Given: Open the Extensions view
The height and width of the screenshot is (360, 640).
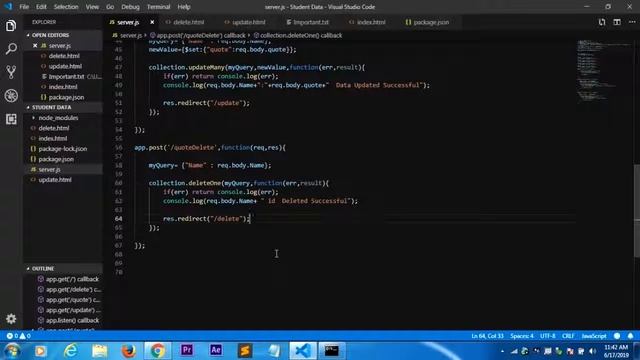Looking at the screenshot, I should click(x=11, y=119).
